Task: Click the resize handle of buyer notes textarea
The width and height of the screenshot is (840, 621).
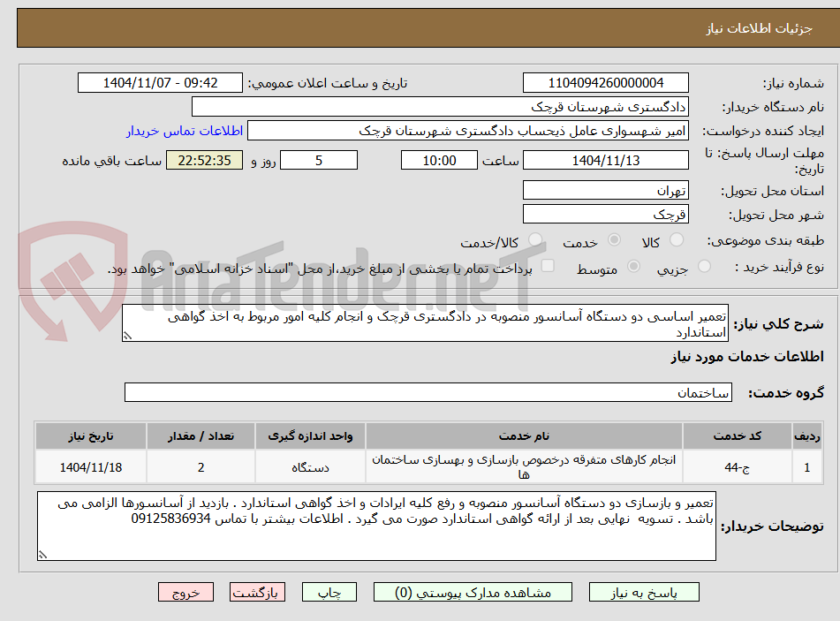Action: [43, 555]
